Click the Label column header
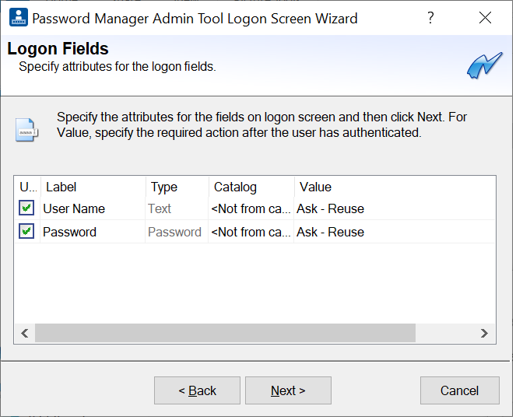The width and height of the screenshot is (516, 420). 92,187
